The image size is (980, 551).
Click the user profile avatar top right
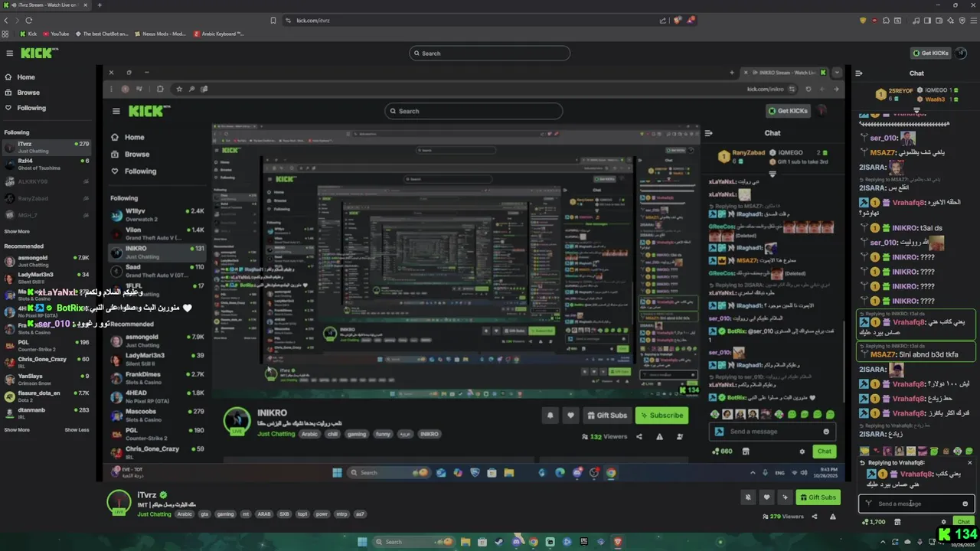[962, 53]
